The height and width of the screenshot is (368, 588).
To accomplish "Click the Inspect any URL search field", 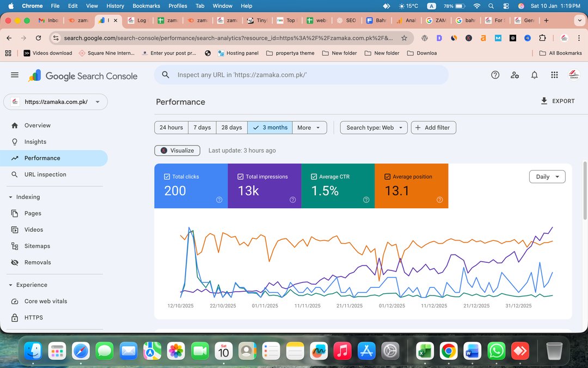I will [305, 75].
